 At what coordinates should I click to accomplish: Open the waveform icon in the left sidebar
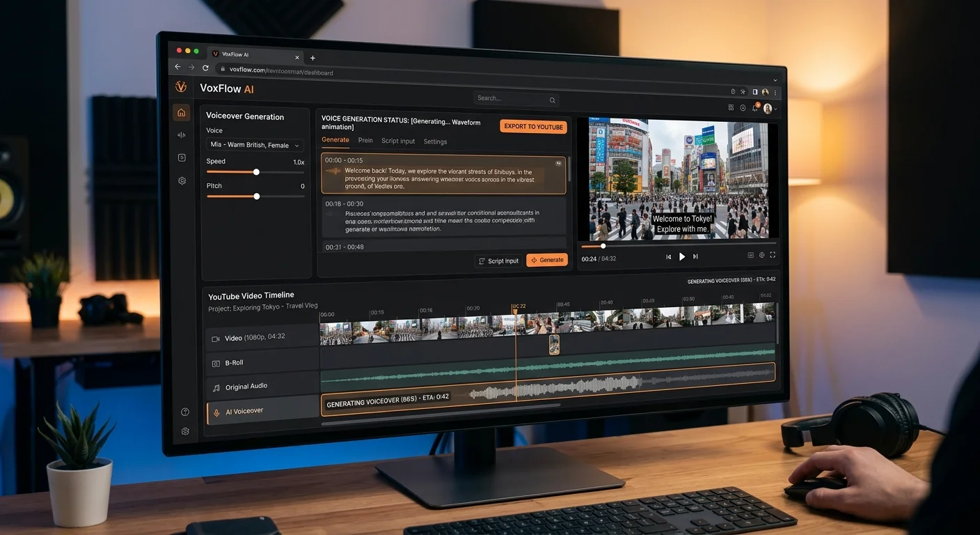coord(182,135)
